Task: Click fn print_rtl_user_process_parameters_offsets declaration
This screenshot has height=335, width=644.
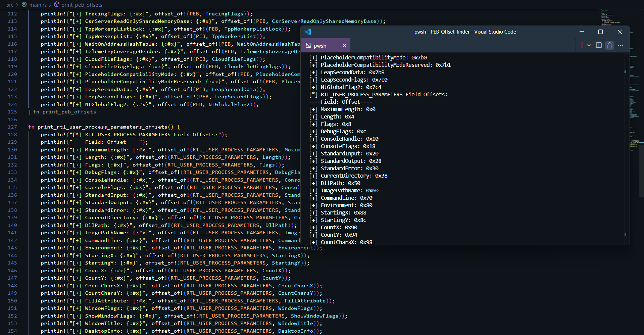Action: (x=104, y=127)
